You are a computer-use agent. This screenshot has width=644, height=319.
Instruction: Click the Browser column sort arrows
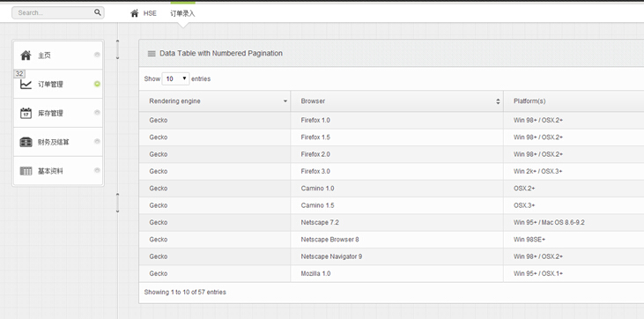click(498, 101)
